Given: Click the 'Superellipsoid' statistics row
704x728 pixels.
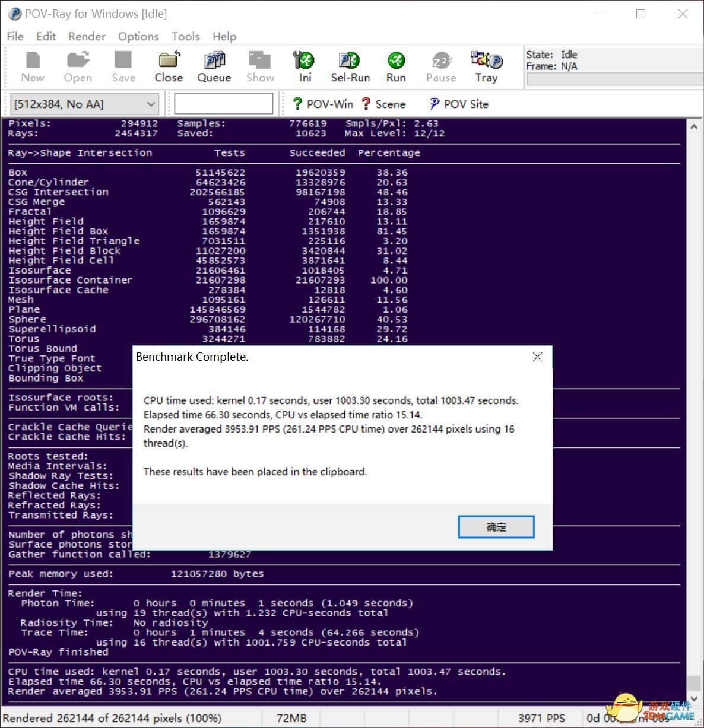Looking at the screenshot, I should click(208, 329).
